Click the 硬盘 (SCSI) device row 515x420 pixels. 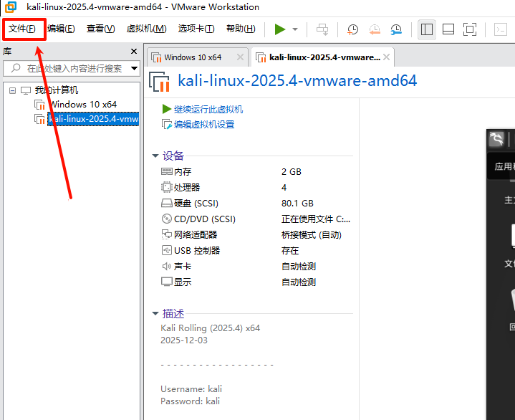(x=257, y=203)
